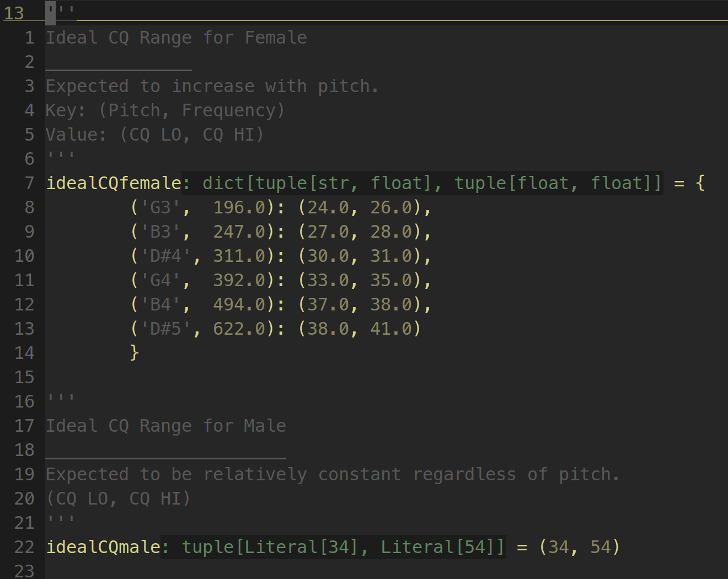This screenshot has height=579, width=728.
Task: Select the 'D#4' pitch key
Action: pos(165,256)
